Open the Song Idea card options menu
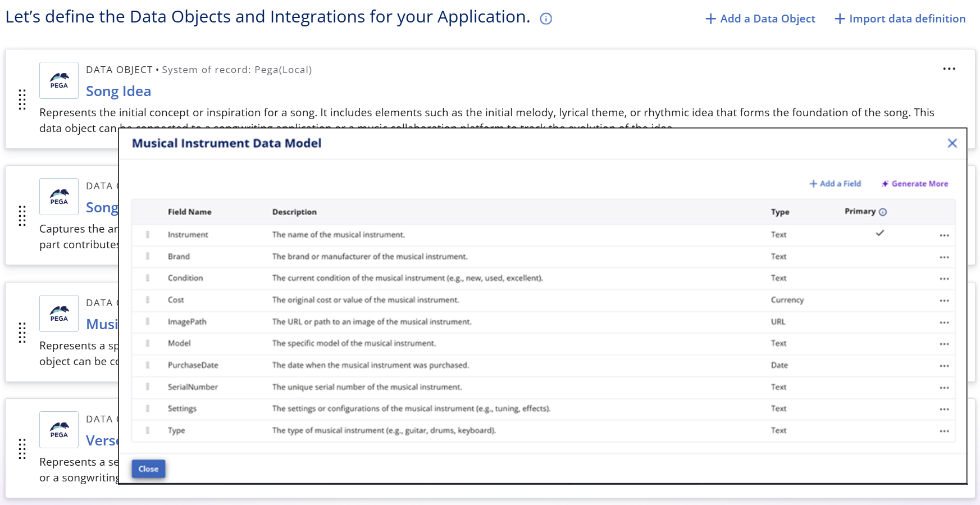The image size is (980, 505). click(x=949, y=69)
